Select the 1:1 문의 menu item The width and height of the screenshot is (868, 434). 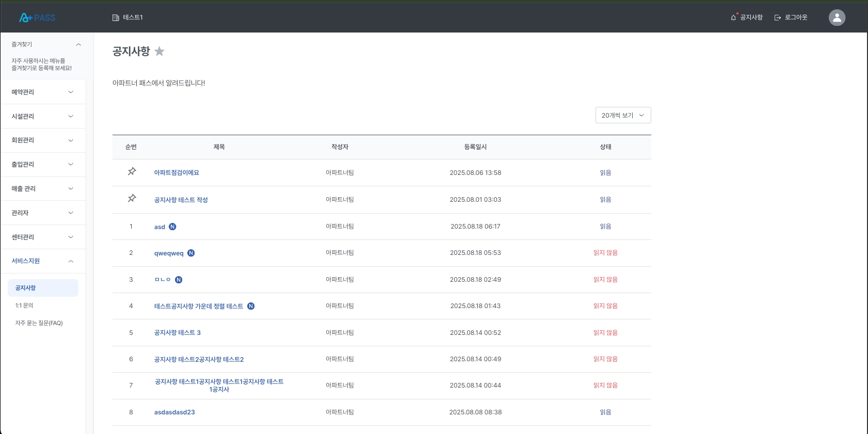(x=24, y=306)
